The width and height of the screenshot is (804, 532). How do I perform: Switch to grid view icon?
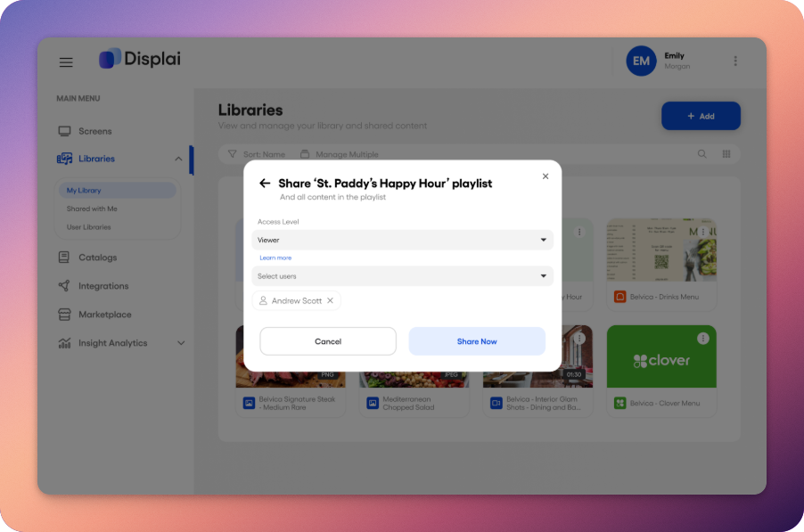click(726, 154)
